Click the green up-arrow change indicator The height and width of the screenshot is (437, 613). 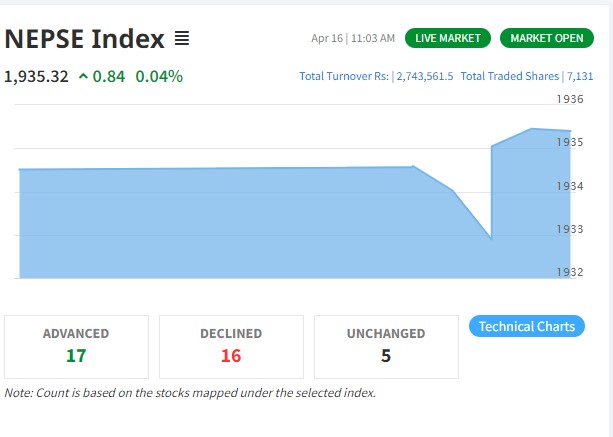[82, 76]
